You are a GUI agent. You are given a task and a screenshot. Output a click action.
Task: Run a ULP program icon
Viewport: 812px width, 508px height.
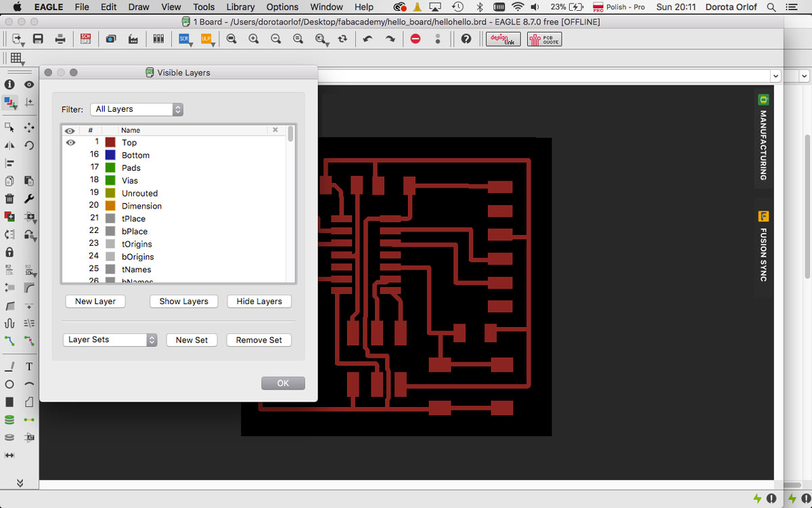206,39
